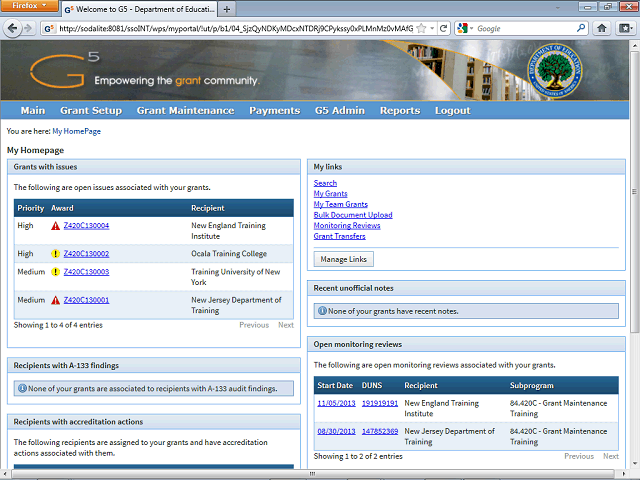Sort monitoring reviews by DUNS header

coord(372,386)
